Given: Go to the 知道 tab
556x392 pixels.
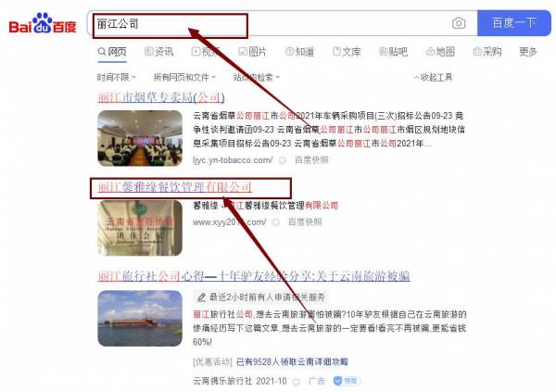Looking at the screenshot, I should click(x=299, y=52).
